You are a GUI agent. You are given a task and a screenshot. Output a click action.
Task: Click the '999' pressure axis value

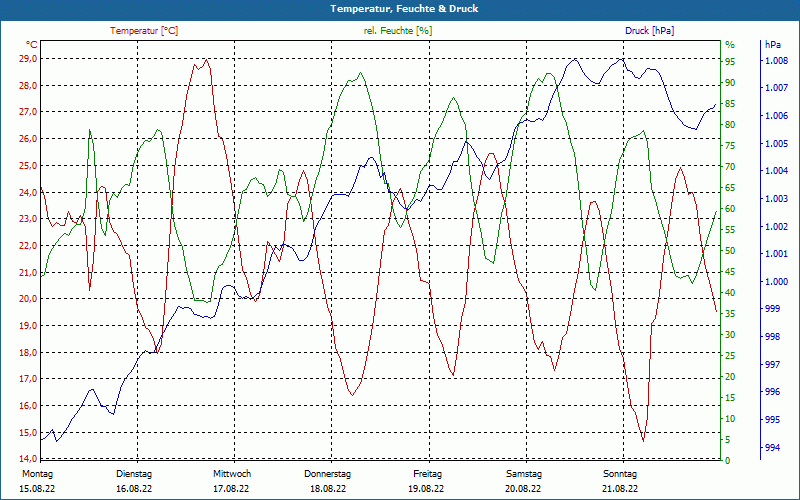[x=772, y=309]
